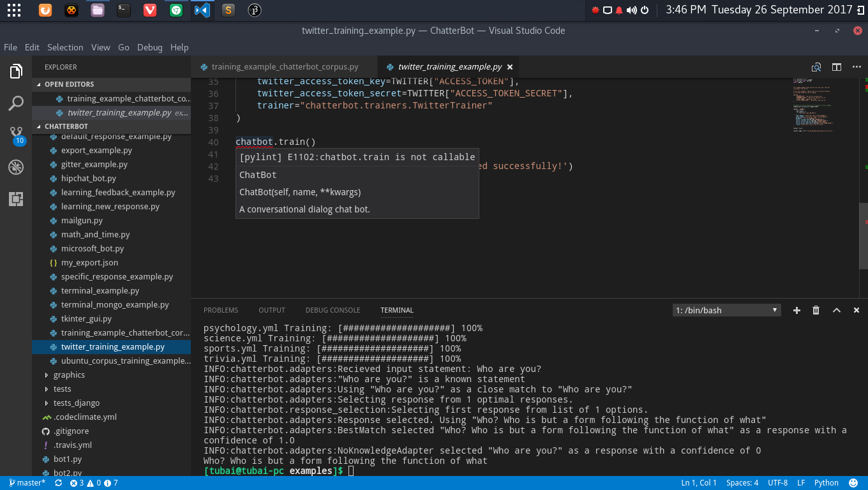Image resolution: width=868 pixels, height=490 pixels.
Task: Kill the terminal with the trash icon
Action: pyautogui.click(x=816, y=310)
